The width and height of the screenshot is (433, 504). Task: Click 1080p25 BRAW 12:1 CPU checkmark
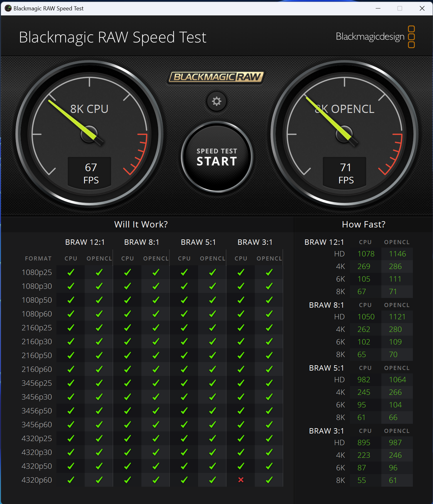tap(71, 272)
